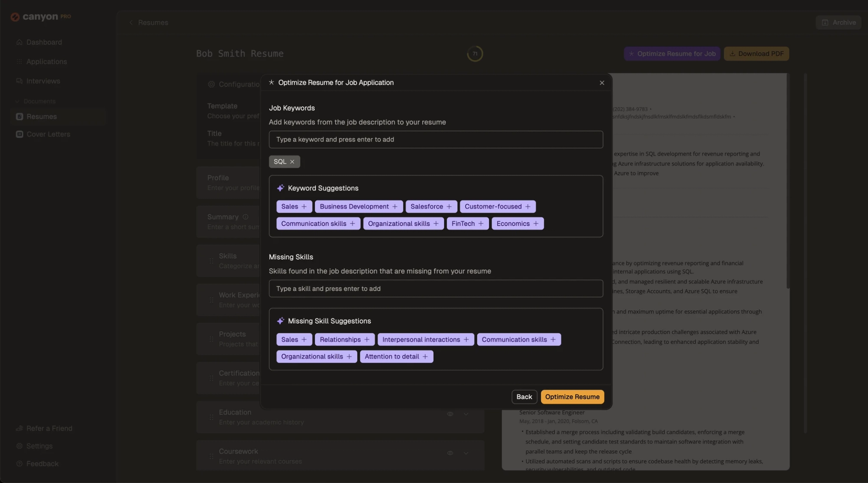
Task: Expand the Coursework section chevron
Action: tap(466, 453)
